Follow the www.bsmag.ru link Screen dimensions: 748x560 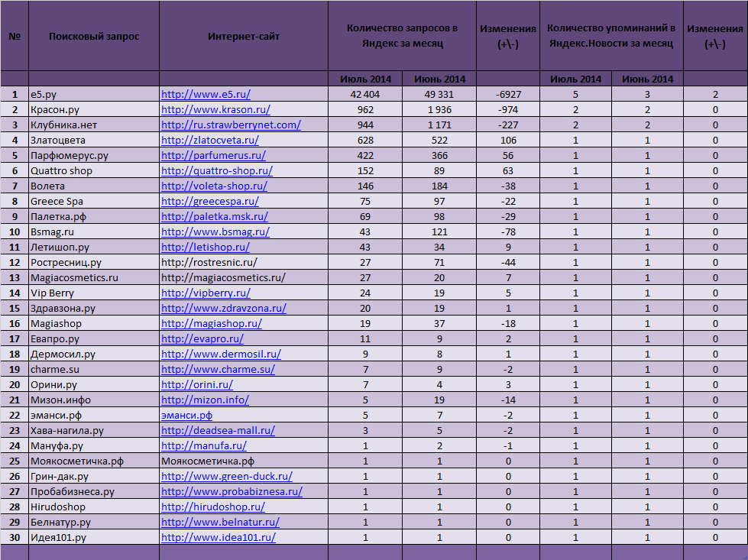coord(215,231)
